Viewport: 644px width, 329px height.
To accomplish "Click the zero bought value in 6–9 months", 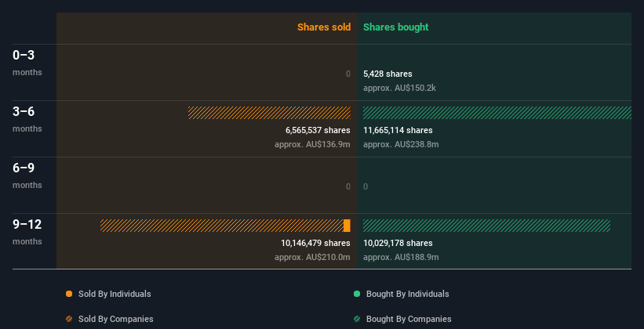I will [366, 186].
